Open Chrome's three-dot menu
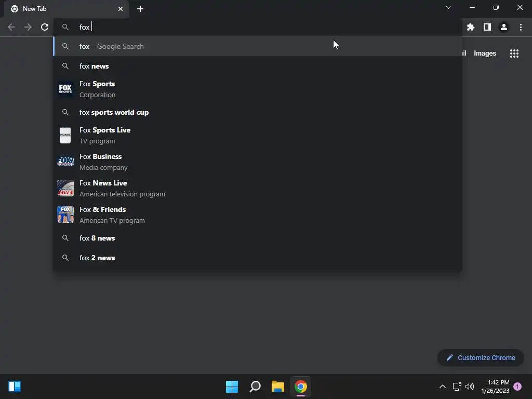The width and height of the screenshot is (532, 399). pyautogui.click(x=521, y=27)
